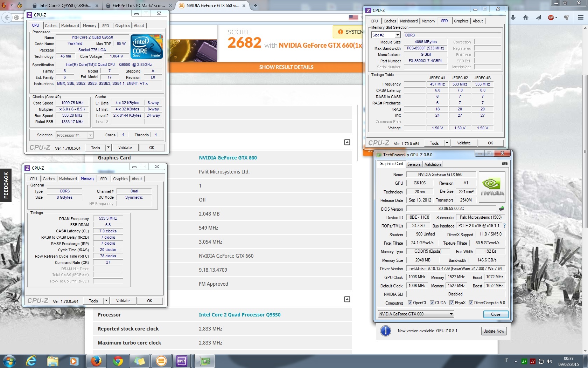This screenshot has height=368, width=588.
Task: Open Intel Core 2 Quad Processor Q9550 link
Action: 240,315
